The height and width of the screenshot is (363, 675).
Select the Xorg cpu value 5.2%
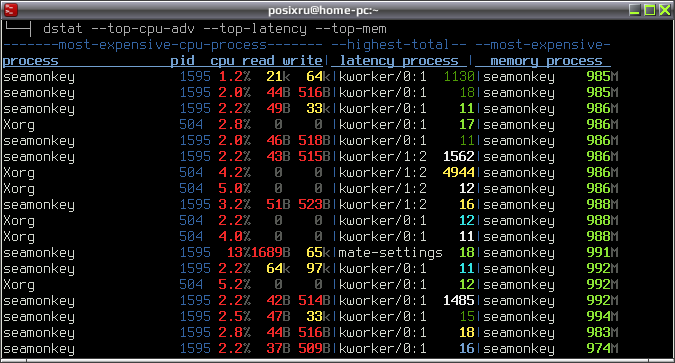pyautogui.click(x=235, y=285)
